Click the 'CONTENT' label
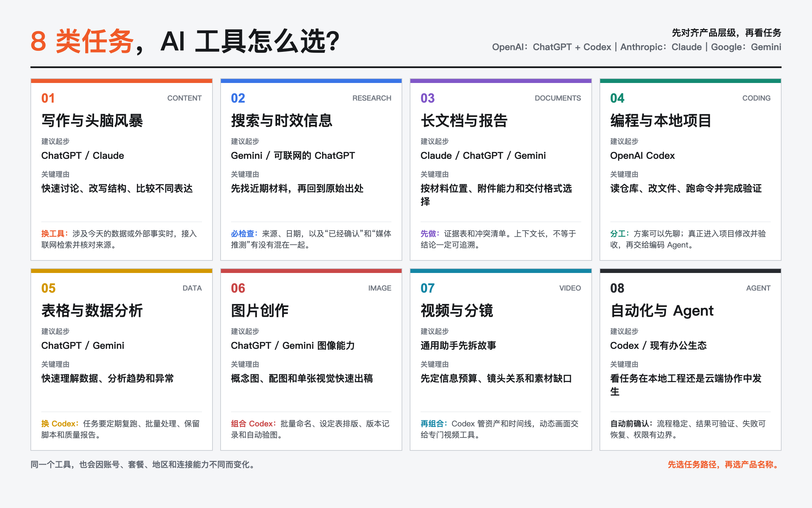Screen dimensions: 812x508 pos(184,98)
